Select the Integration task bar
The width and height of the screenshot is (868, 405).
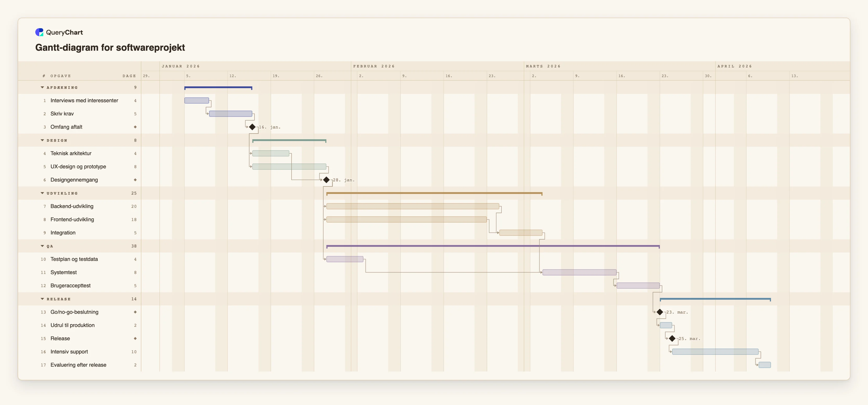click(x=521, y=233)
